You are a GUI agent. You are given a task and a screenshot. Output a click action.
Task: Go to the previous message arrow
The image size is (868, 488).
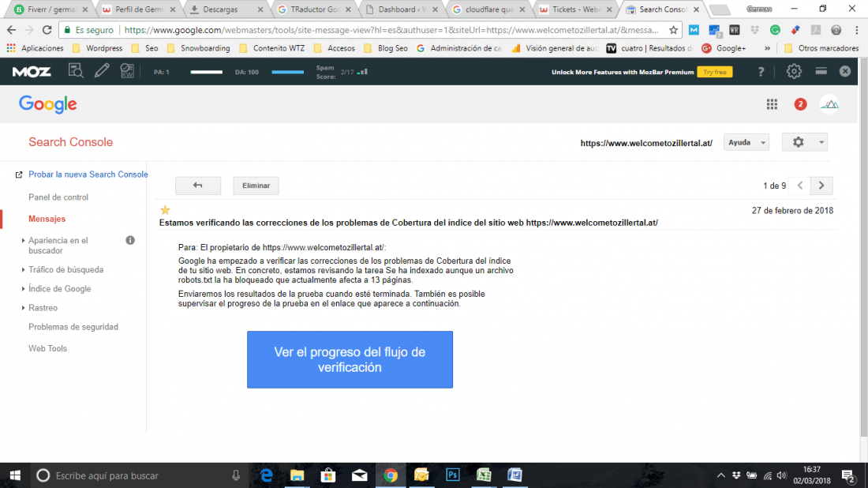pyautogui.click(x=800, y=186)
